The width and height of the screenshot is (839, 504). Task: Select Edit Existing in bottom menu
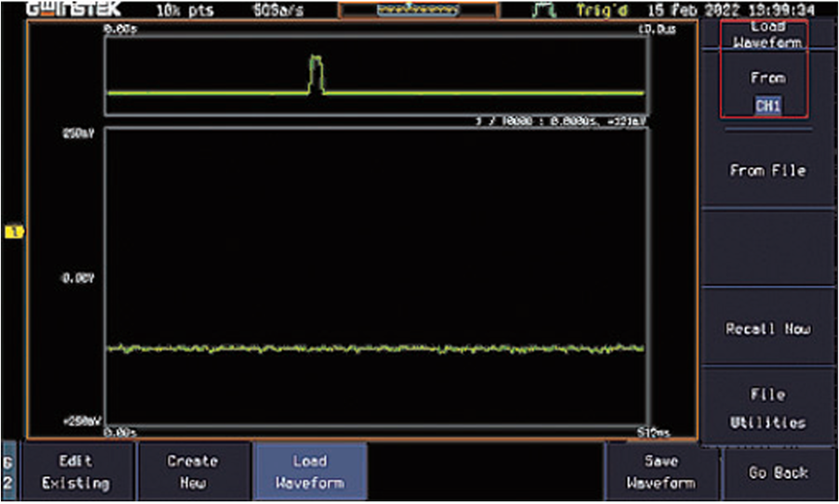(76, 472)
